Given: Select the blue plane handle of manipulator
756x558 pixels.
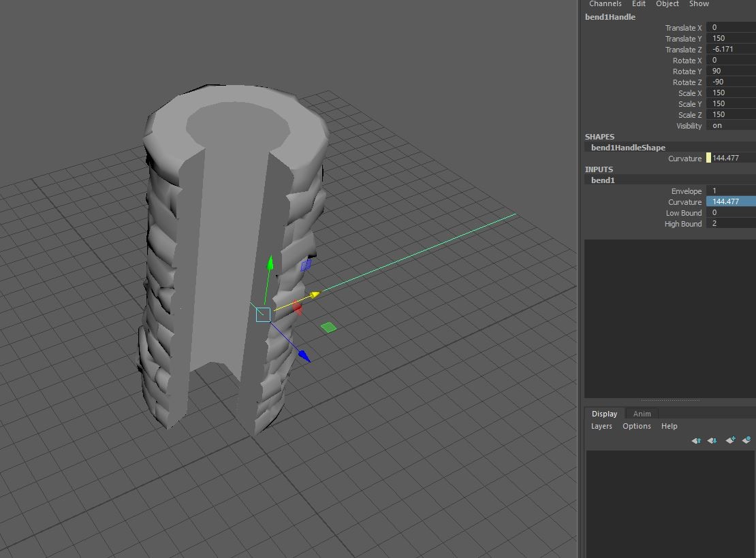Looking at the screenshot, I should (306, 265).
